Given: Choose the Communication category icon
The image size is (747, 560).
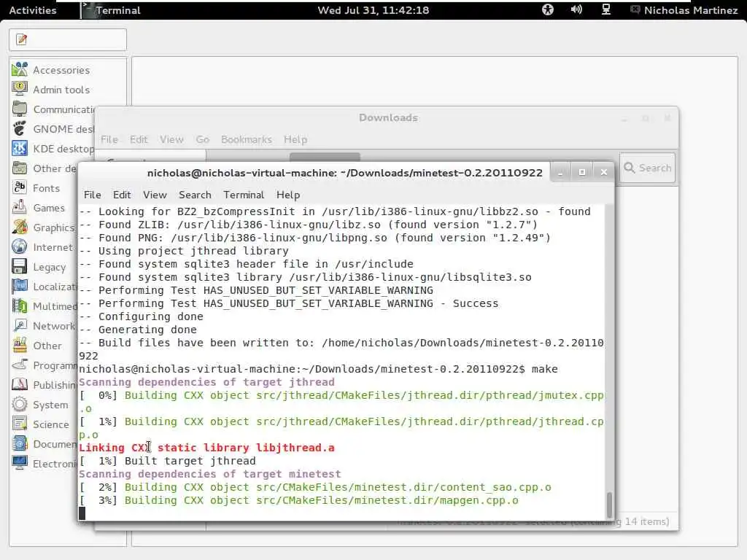Looking at the screenshot, I should pos(20,109).
